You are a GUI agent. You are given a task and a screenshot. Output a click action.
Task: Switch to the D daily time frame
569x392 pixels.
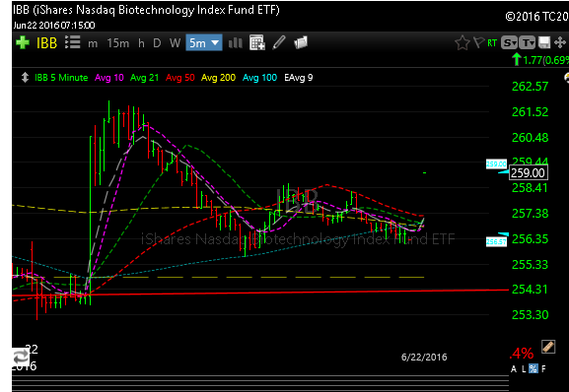(x=157, y=43)
